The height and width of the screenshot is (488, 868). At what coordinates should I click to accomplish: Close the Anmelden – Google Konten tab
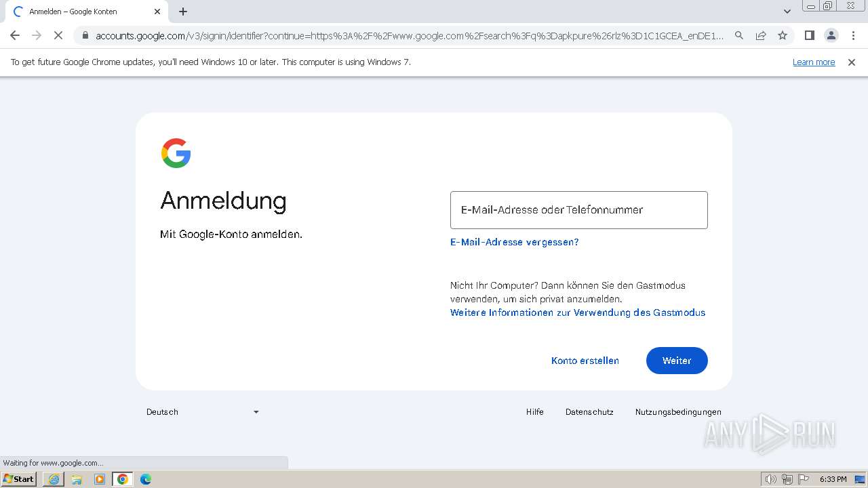pos(157,12)
